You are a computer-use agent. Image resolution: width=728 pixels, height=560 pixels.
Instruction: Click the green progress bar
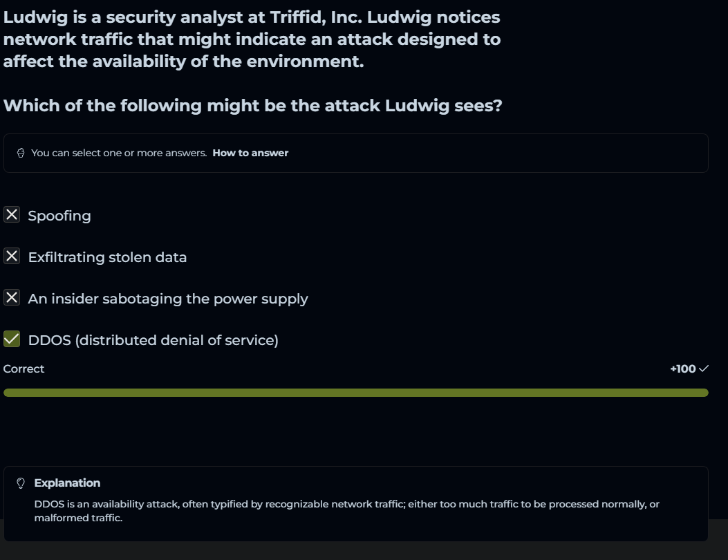(x=355, y=393)
